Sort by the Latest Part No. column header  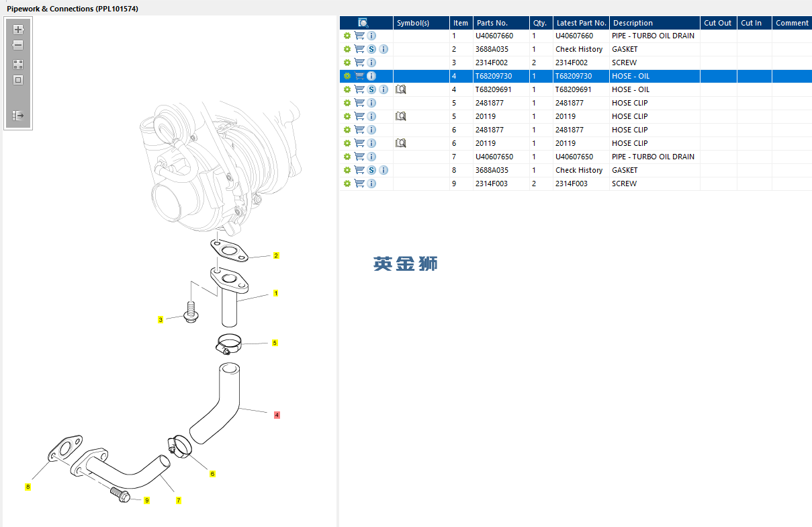(x=581, y=23)
